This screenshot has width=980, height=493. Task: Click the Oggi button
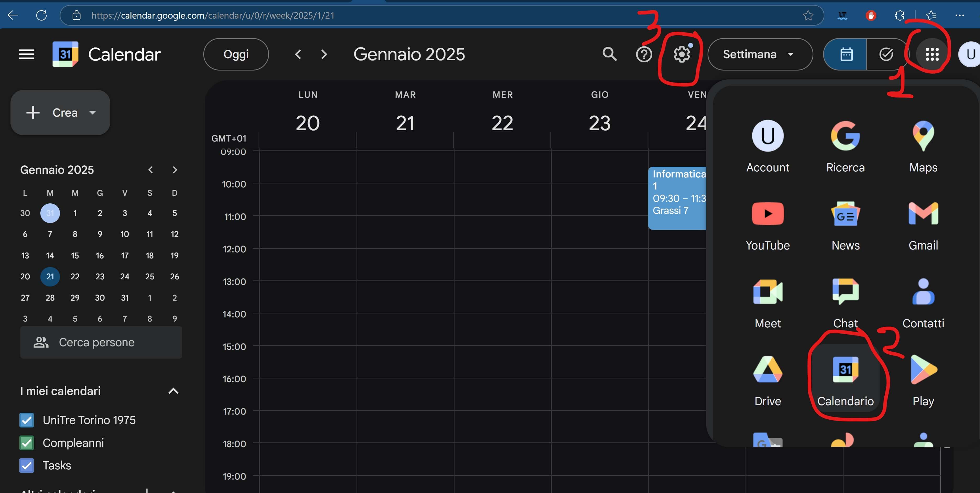coord(236,54)
